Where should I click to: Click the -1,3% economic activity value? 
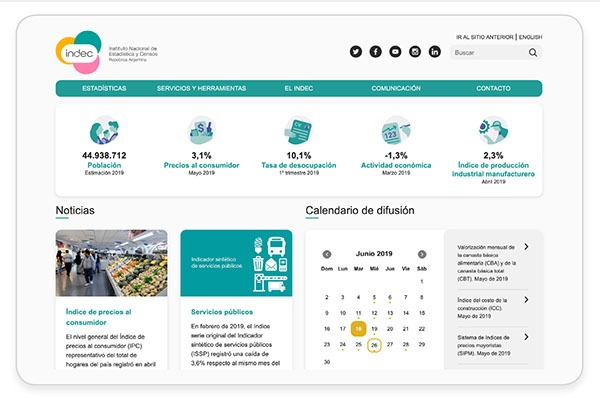(x=396, y=155)
